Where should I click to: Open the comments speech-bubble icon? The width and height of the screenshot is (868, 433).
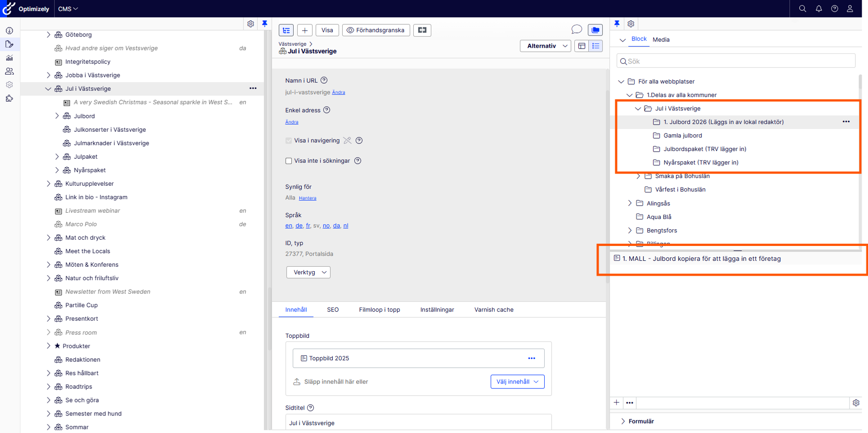tap(576, 30)
